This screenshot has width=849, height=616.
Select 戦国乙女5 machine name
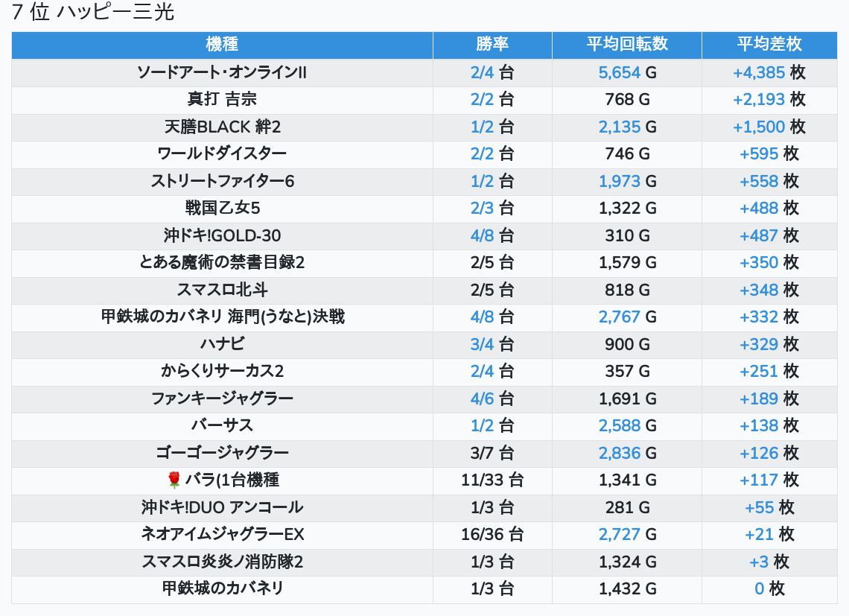click(x=222, y=208)
